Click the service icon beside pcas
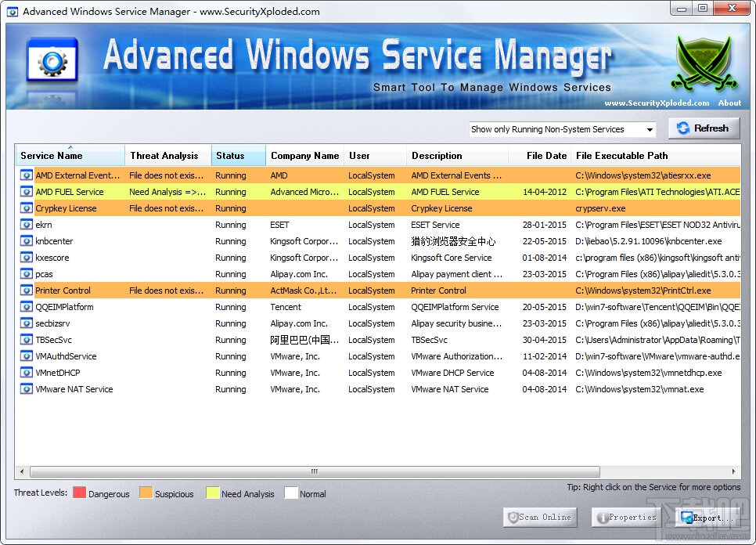 click(27, 273)
